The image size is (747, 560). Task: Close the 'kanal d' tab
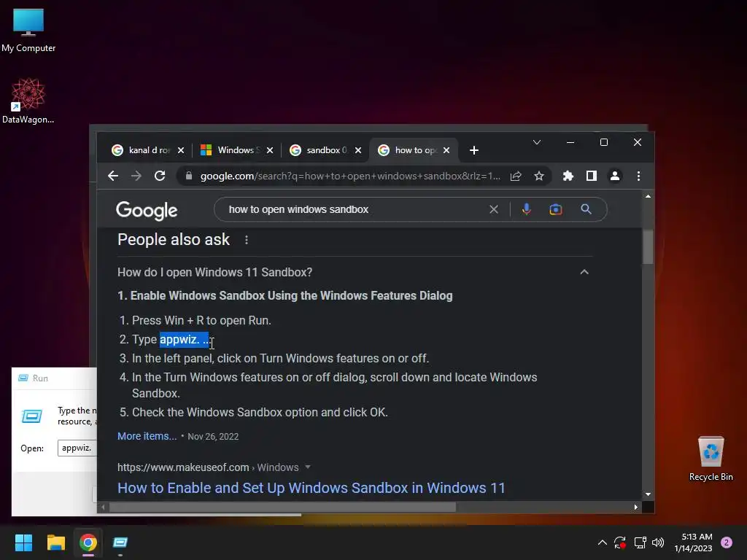[x=181, y=150]
